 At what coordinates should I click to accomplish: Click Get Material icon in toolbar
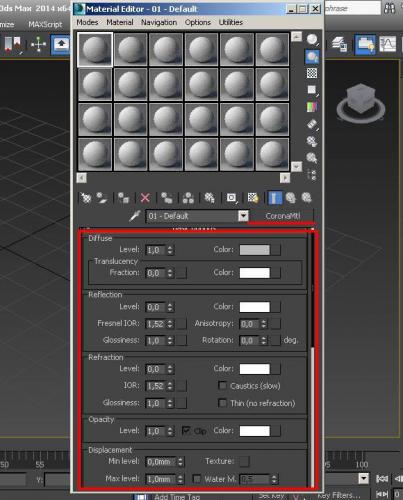coord(86,198)
